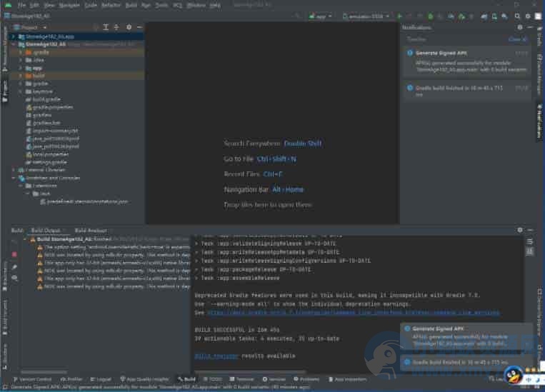Screen dimensions: 545x392
Task: Open the Build menu in menu bar
Action: [131, 6]
